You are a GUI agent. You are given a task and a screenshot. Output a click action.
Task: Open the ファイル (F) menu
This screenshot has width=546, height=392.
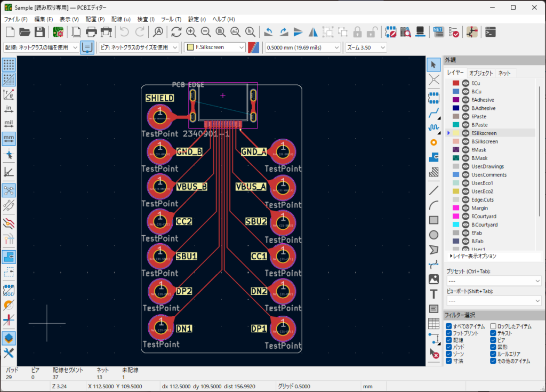(16, 19)
